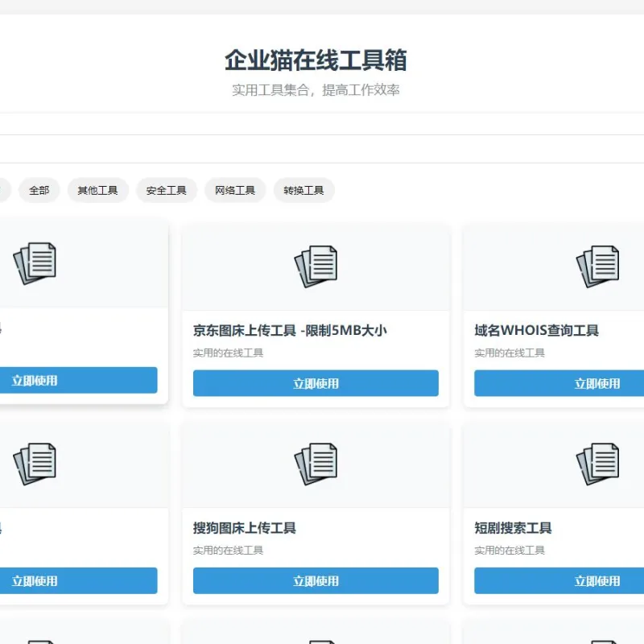Click 立即使用 under 短剧搜索工具

click(x=559, y=580)
